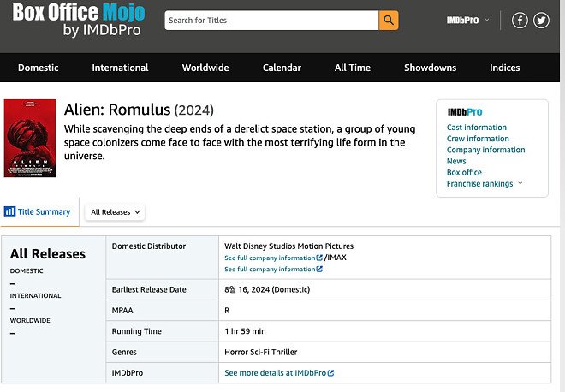Open the first See full company information link
This screenshot has height=392, width=565.
(273, 258)
